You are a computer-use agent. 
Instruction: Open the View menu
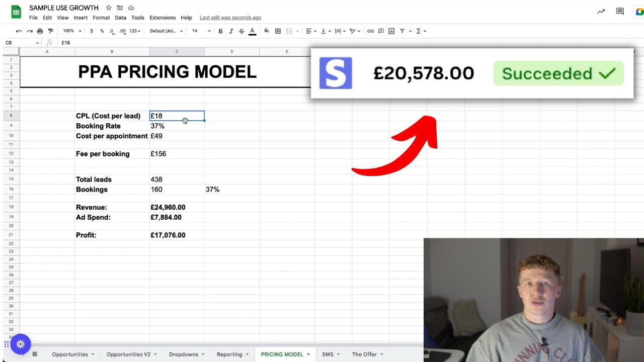[63, 18]
